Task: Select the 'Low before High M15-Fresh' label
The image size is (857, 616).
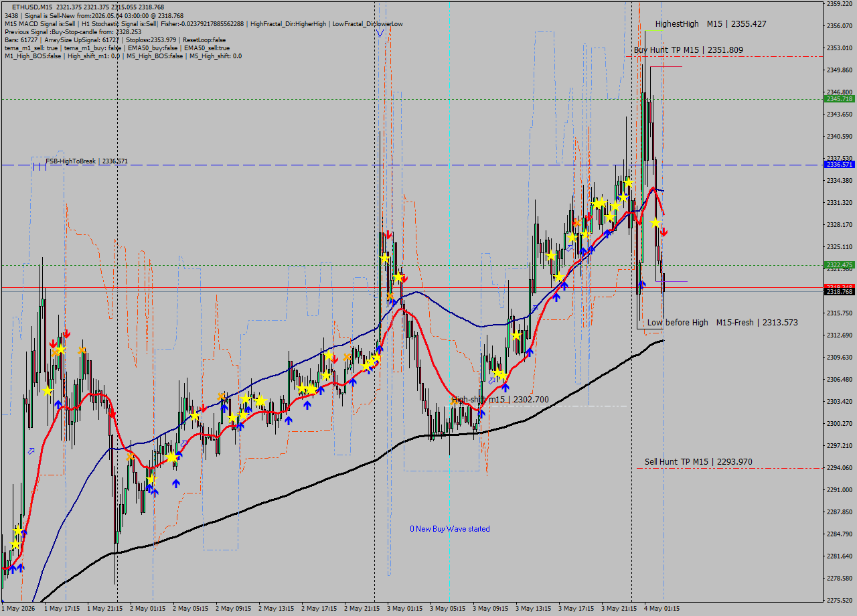Action: [722, 323]
